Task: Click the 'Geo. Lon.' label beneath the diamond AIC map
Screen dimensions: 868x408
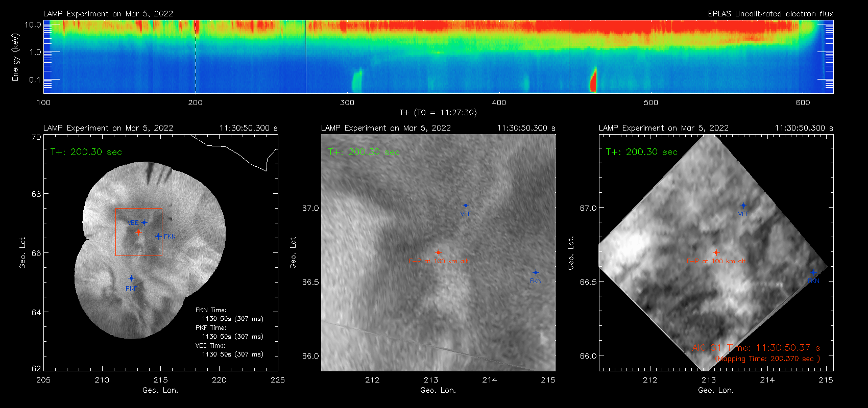Action: [716, 390]
